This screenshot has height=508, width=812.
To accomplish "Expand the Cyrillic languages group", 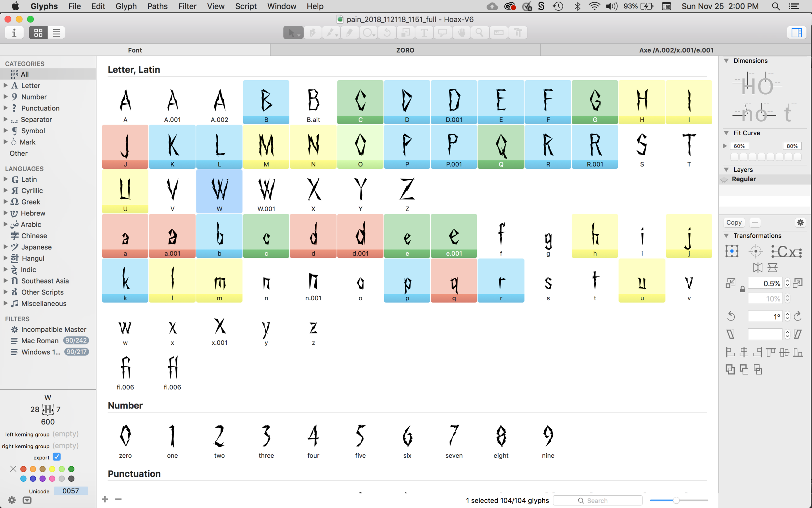I will (6, 190).
